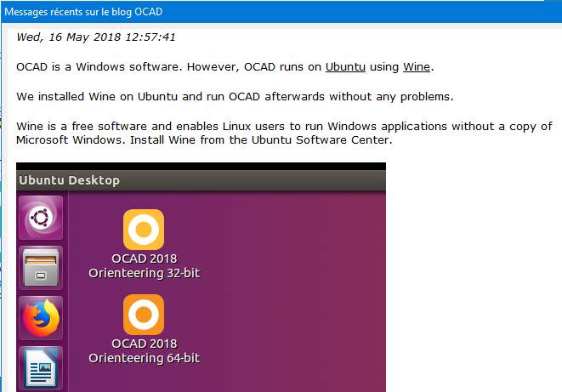This screenshot has height=392, width=562.
Task: Click the OCAD 2018 Orienteering 64-bit icon
Action: [144, 315]
